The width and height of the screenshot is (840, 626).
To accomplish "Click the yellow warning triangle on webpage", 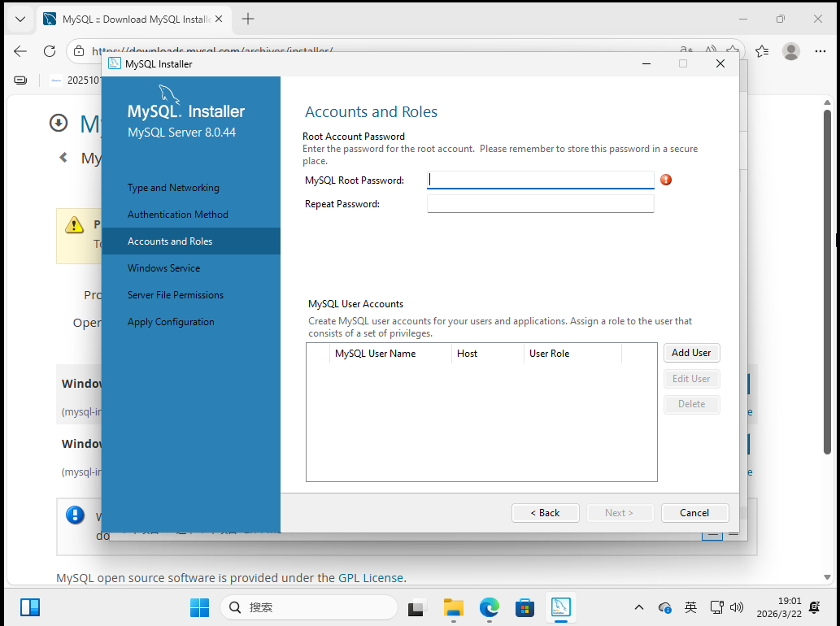I will point(75,225).
